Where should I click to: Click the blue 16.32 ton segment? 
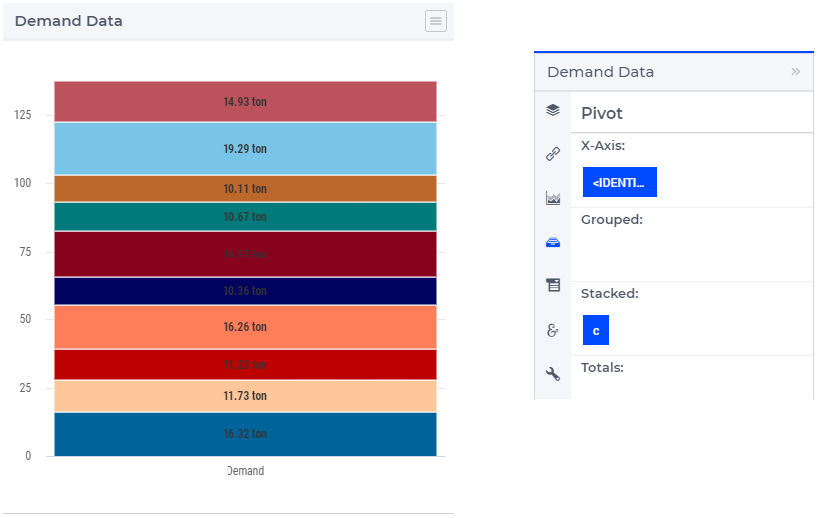245,434
